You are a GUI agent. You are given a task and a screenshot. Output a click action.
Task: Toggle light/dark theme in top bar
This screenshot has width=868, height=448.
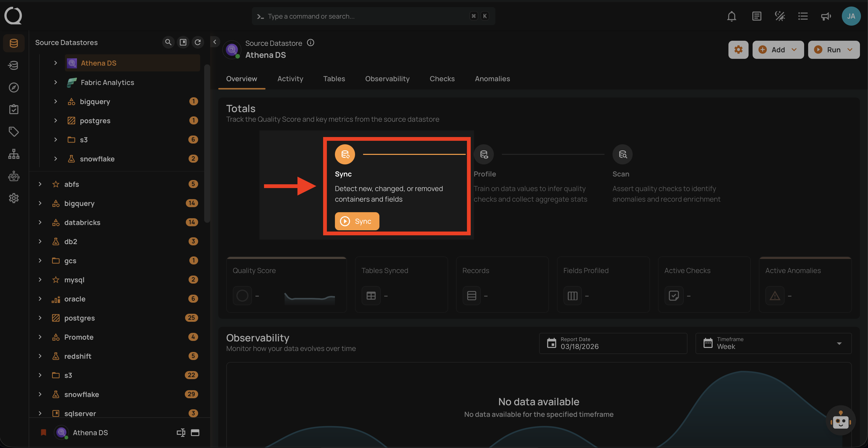[x=779, y=16]
